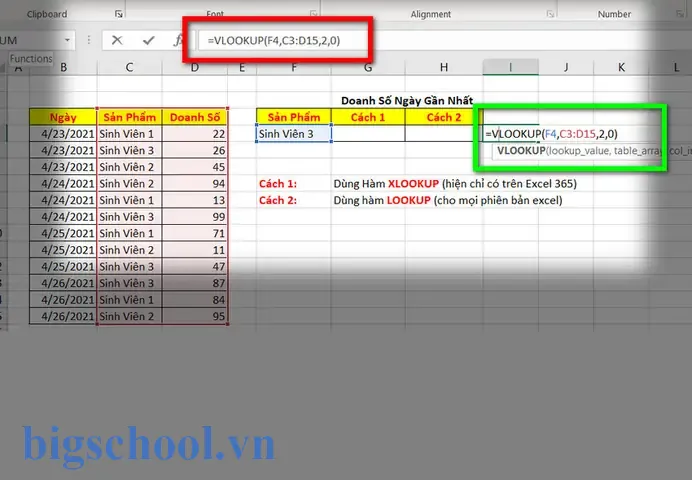Select column H header
This screenshot has height=480, width=692.
point(444,68)
